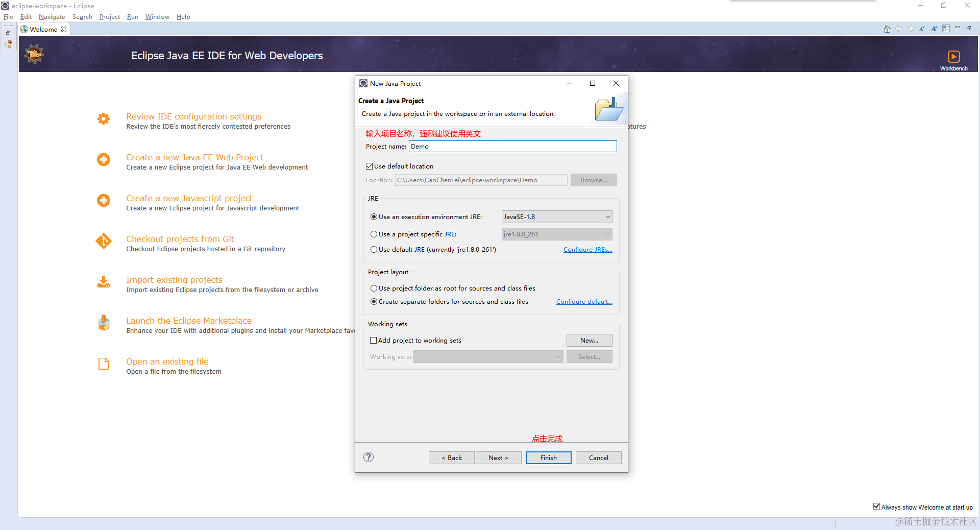Uncheck Use default location
980x530 pixels.
[x=370, y=166]
